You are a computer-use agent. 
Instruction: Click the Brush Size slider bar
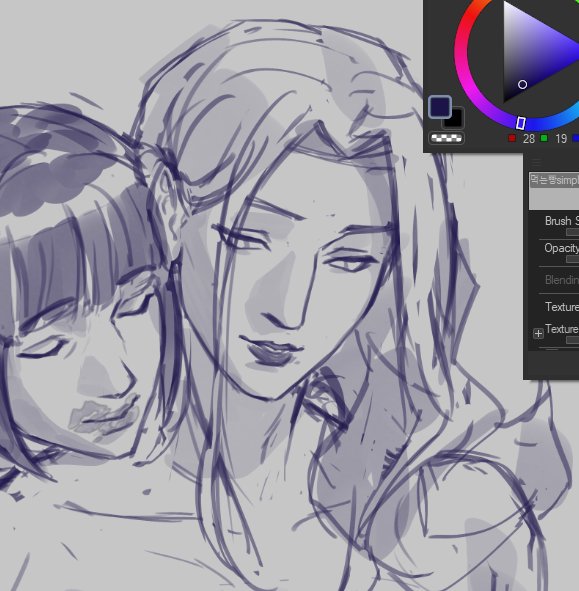(573, 232)
